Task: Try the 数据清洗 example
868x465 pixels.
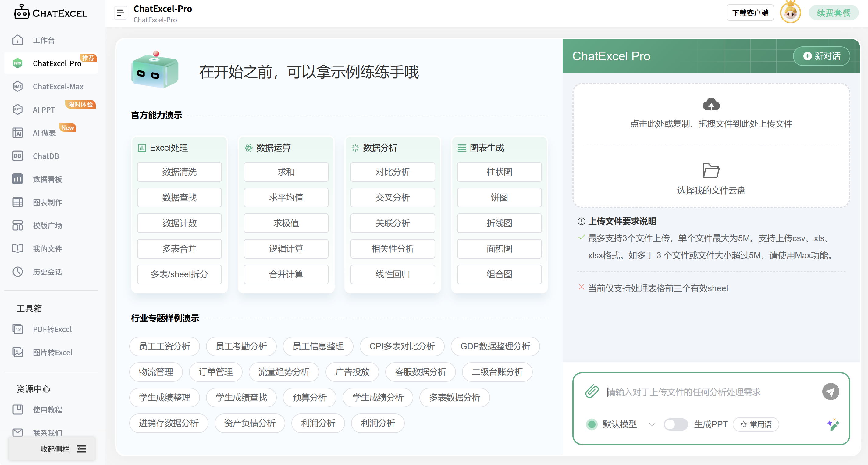Action: pos(179,172)
